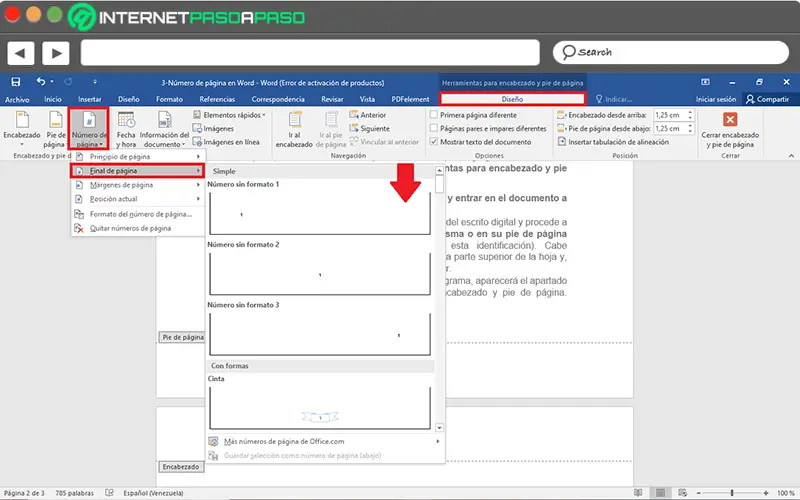Select the header tools Diseño tab
This screenshot has height=500, width=800.
[512, 99]
